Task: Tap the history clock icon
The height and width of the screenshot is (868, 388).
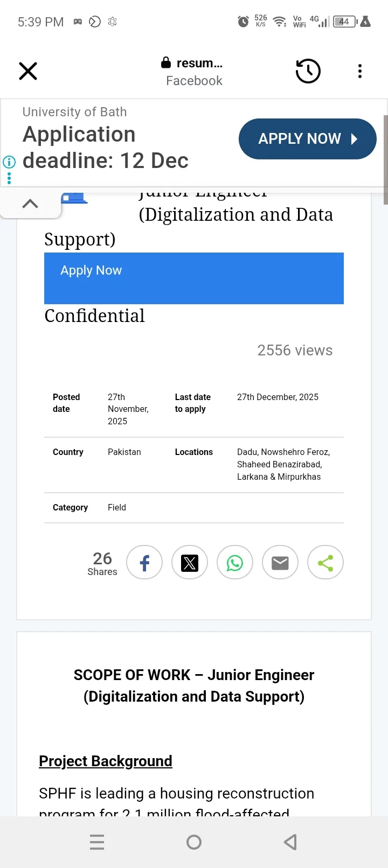Action: click(308, 71)
